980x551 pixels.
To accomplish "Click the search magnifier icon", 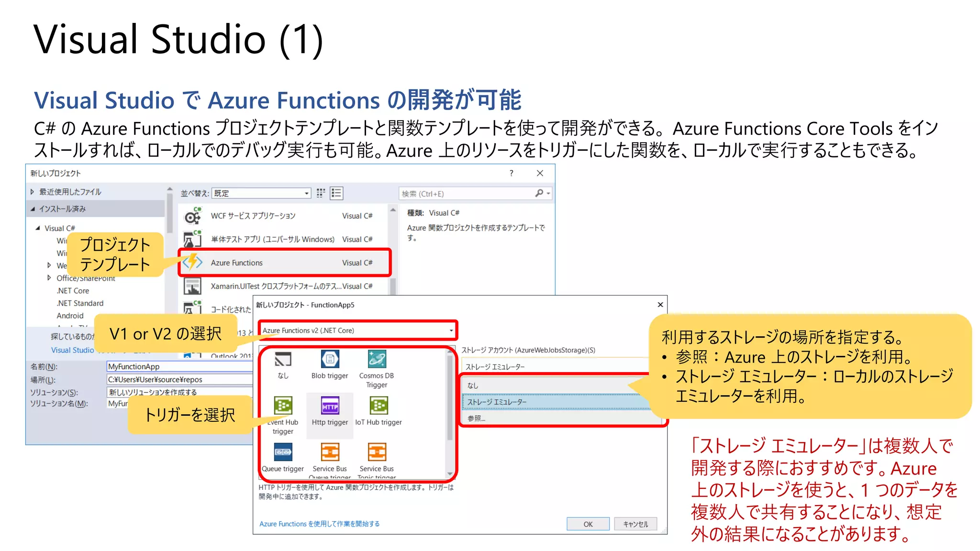I will click(539, 193).
